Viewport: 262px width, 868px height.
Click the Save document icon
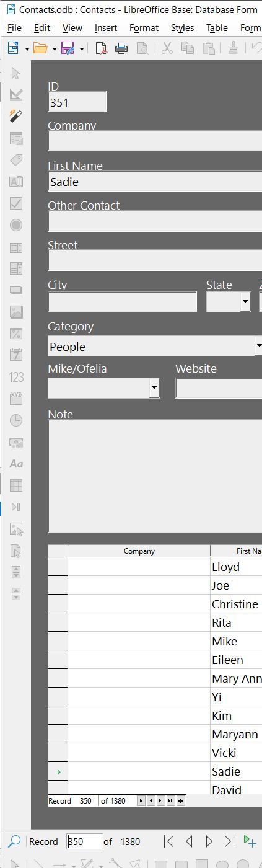click(68, 48)
